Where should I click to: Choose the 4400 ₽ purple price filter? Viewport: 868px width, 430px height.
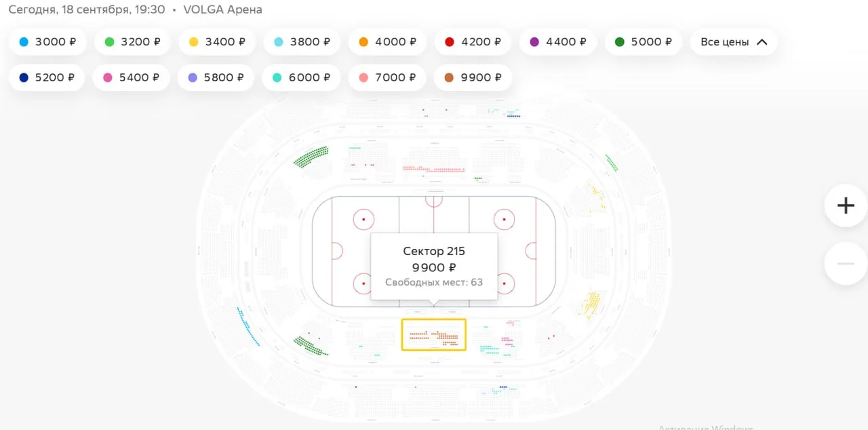point(558,42)
